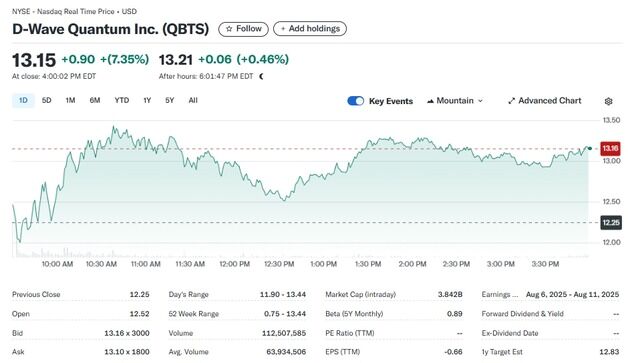
Task: Expand the Mountain chart type dropdown
Action: 455,101
